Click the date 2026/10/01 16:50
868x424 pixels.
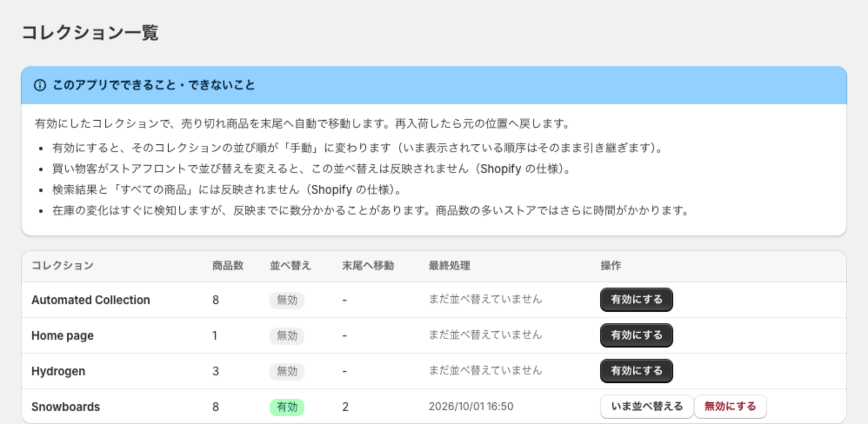(471, 407)
